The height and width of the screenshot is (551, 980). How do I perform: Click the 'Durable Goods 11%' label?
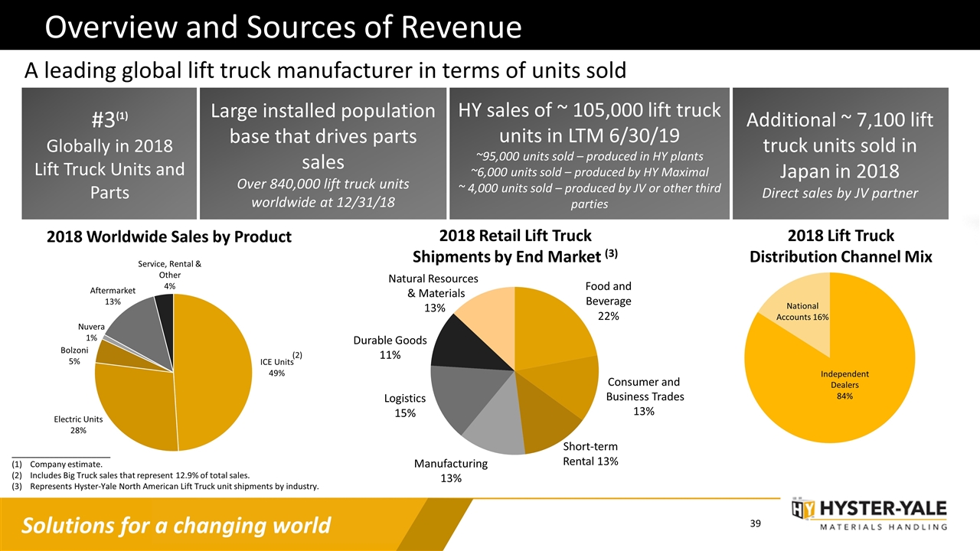(x=390, y=347)
